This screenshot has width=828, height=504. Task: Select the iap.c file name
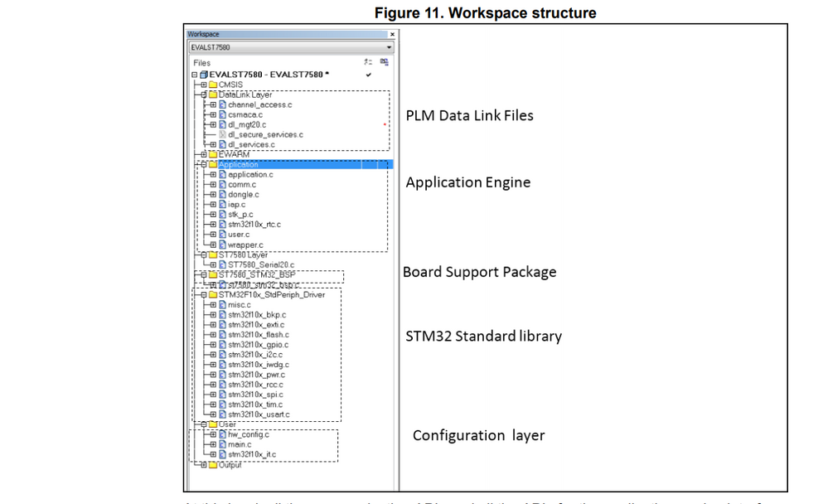click(236, 205)
